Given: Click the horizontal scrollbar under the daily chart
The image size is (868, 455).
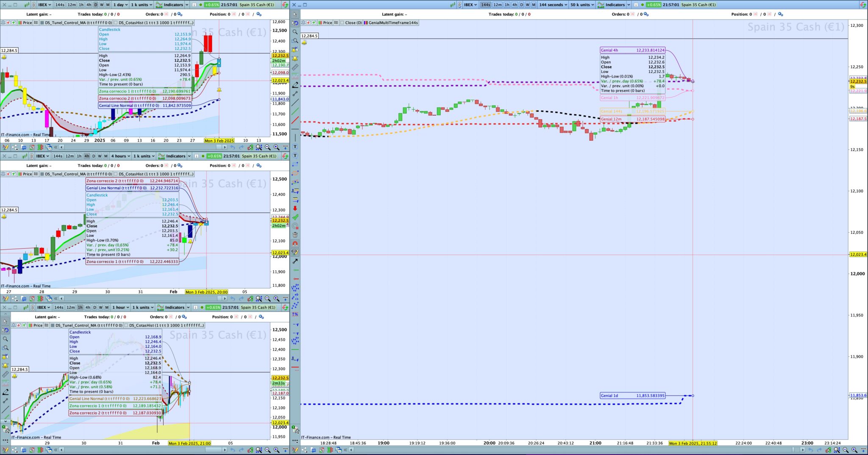Looking at the screenshot, I should [x=144, y=147].
